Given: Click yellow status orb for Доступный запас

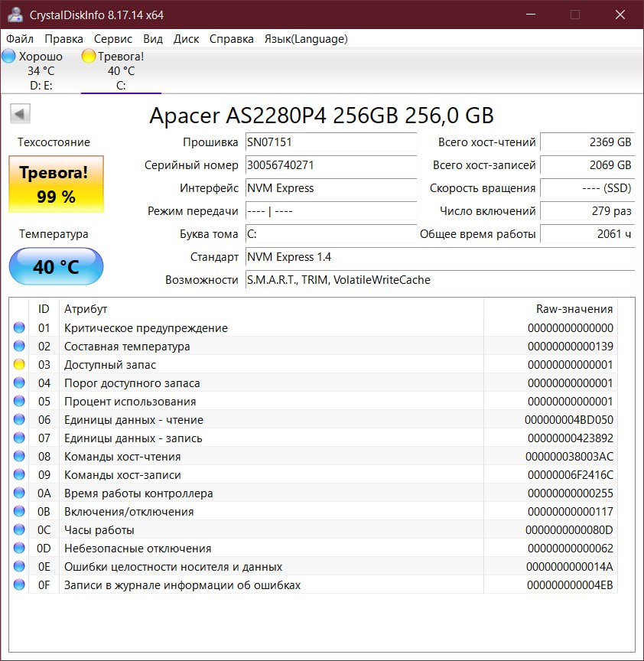Looking at the screenshot, I should (19, 364).
